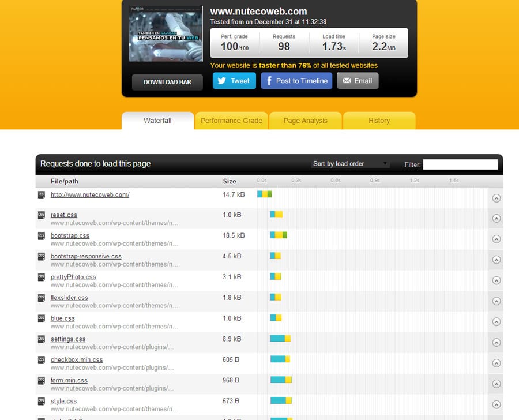
Task: Expand details for http://www.nutecoweb.com/ row
Action: (496, 198)
